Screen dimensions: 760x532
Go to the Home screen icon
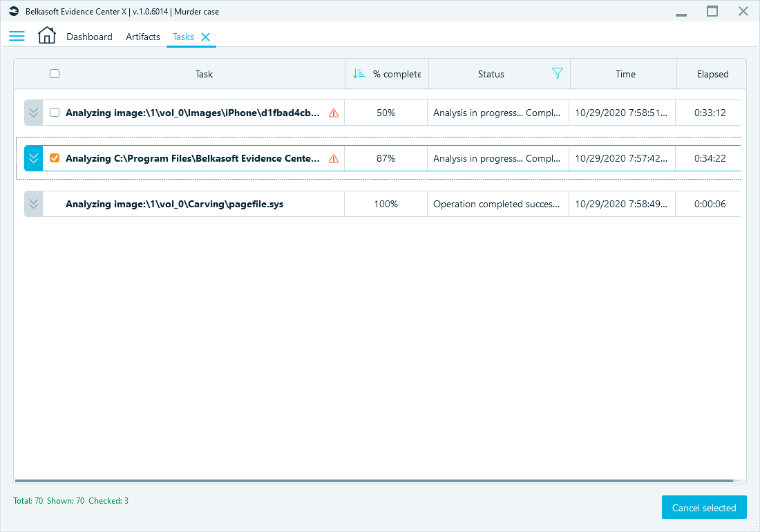click(46, 35)
